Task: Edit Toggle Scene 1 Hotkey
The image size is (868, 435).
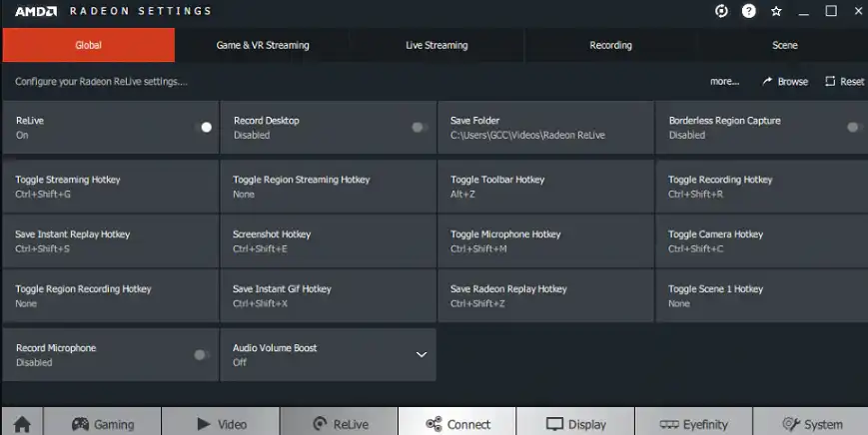Action: coord(762,295)
